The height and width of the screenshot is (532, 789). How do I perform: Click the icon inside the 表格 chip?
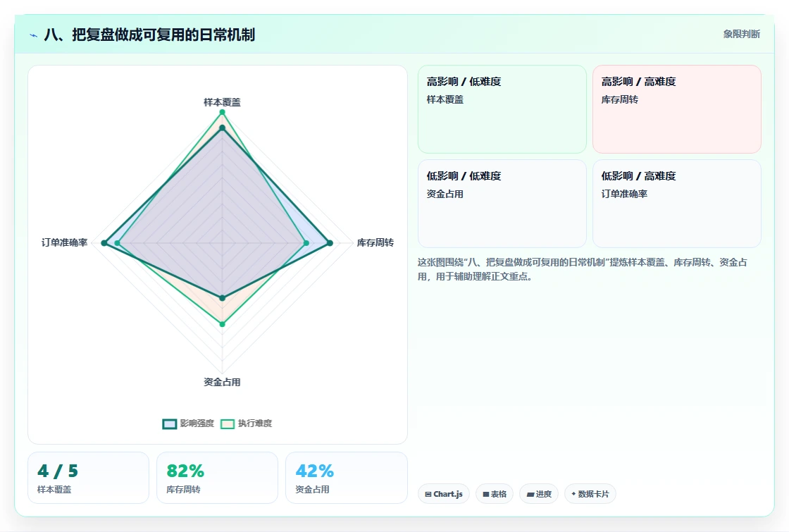pos(486,494)
